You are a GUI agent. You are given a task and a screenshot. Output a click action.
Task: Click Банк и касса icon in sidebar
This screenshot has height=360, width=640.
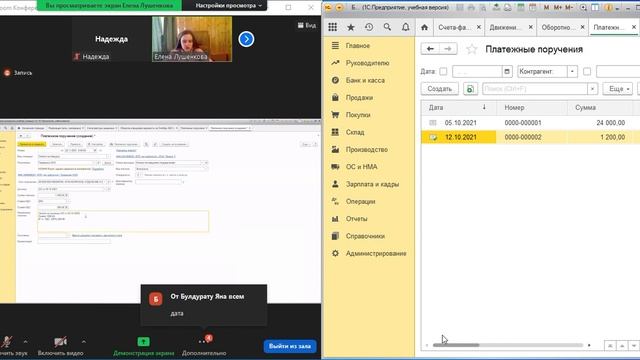click(x=335, y=80)
